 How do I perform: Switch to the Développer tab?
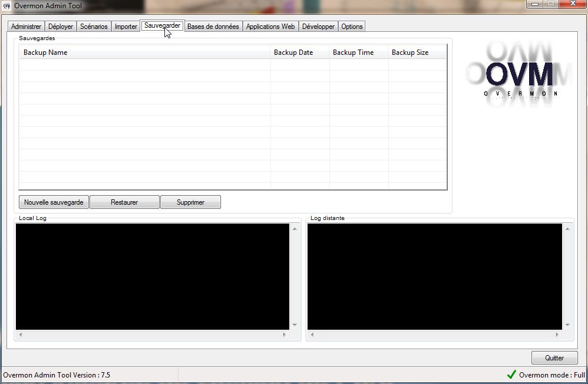click(318, 27)
